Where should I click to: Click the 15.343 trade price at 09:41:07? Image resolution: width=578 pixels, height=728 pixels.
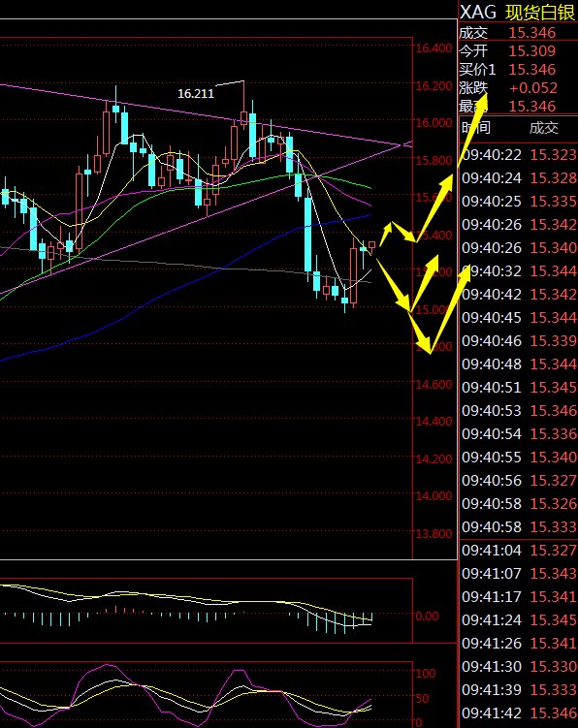click(x=554, y=574)
